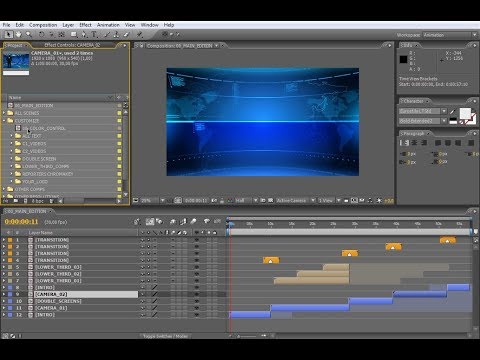Click the transparency grid icon in viewer
Image resolution: width=480 pixels, height=360 pixels.
click(270, 200)
